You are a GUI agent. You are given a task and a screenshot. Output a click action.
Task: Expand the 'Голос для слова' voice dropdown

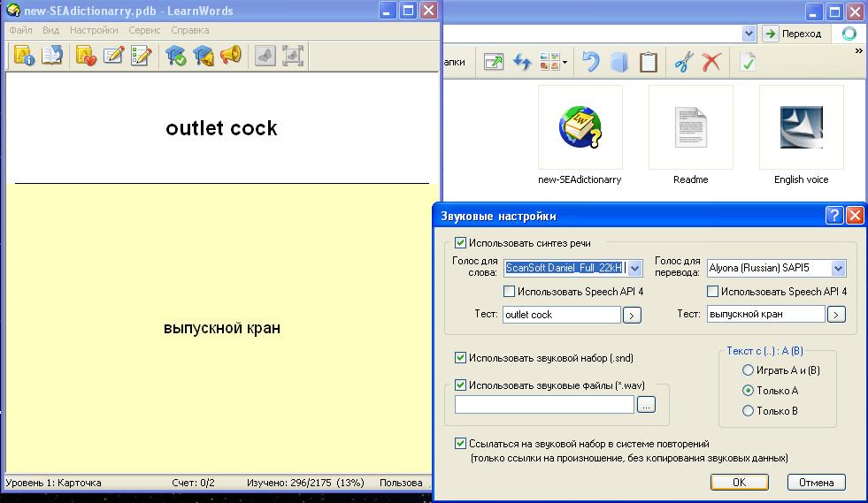click(x=634, y=268)
